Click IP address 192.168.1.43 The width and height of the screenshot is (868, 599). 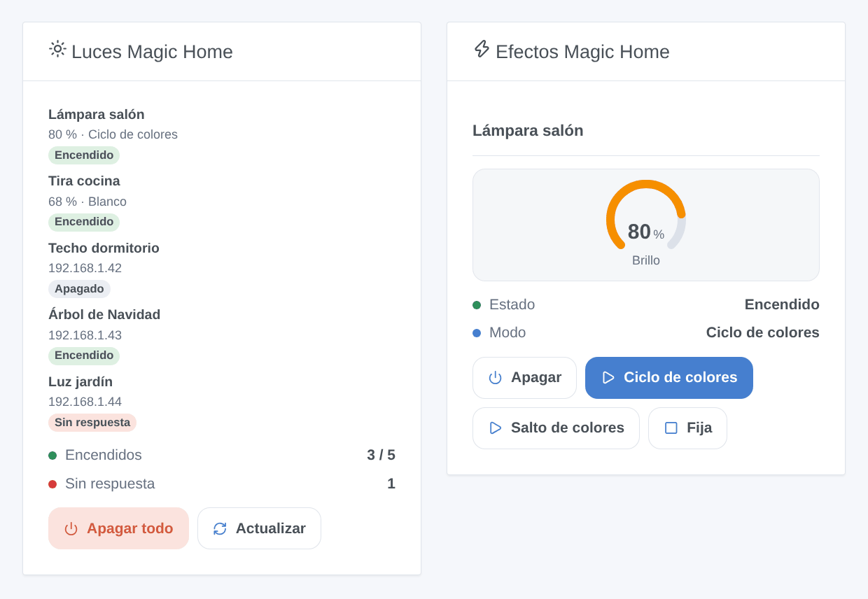pyautogui.click(x=85, y=335)
